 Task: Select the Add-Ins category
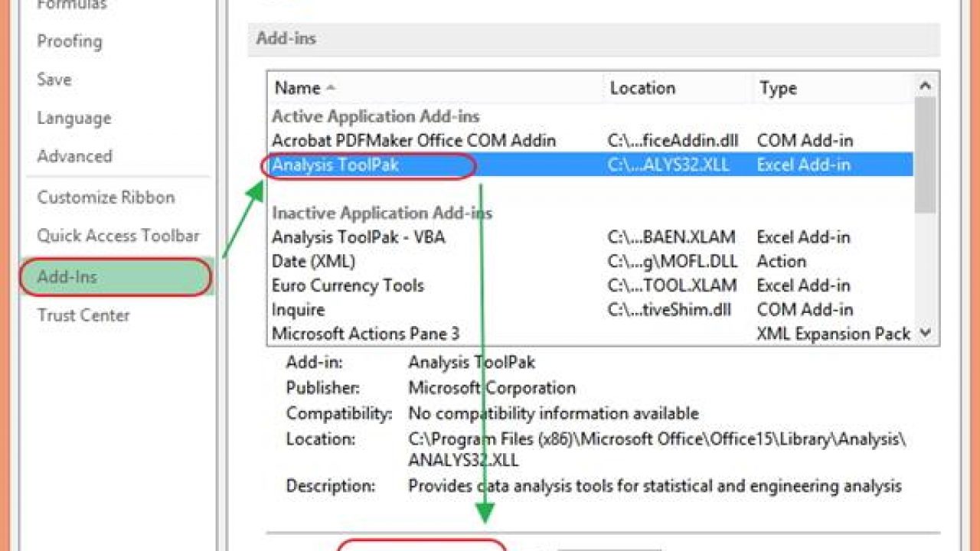point(116,277)
